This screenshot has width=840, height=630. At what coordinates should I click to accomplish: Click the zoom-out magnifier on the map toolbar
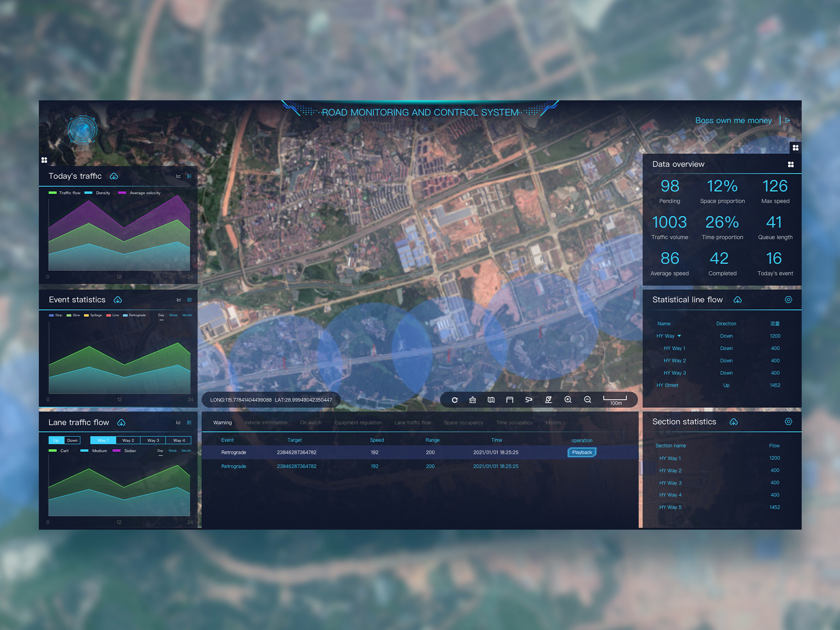587,400
